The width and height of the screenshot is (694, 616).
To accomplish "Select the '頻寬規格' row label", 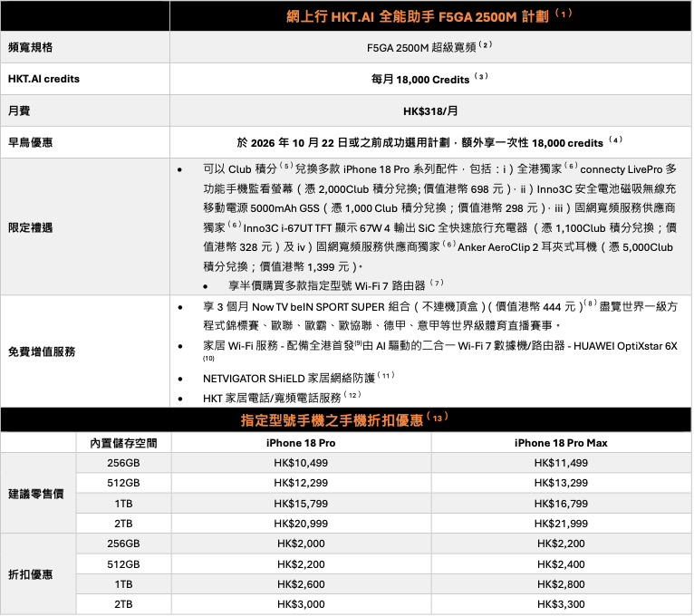I will tap(30, 47).
